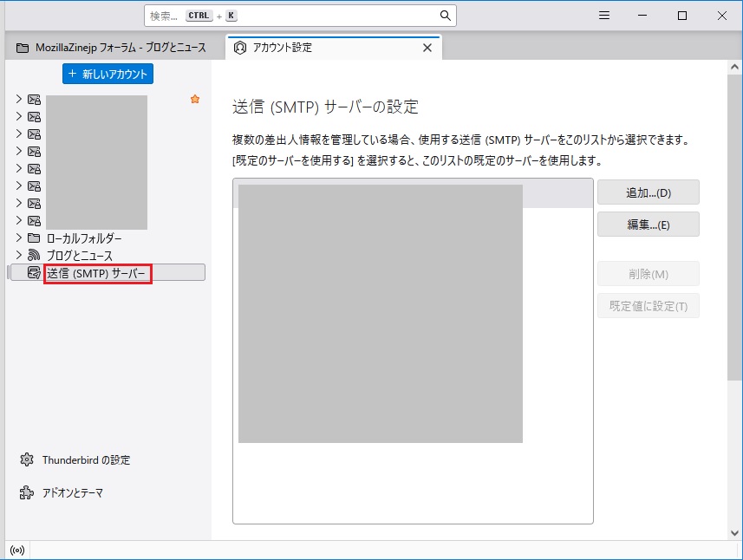Click the vertical scrollbar down arrow
The height and width of the screenshot is (560, 743).
click(x=735, y=533)
